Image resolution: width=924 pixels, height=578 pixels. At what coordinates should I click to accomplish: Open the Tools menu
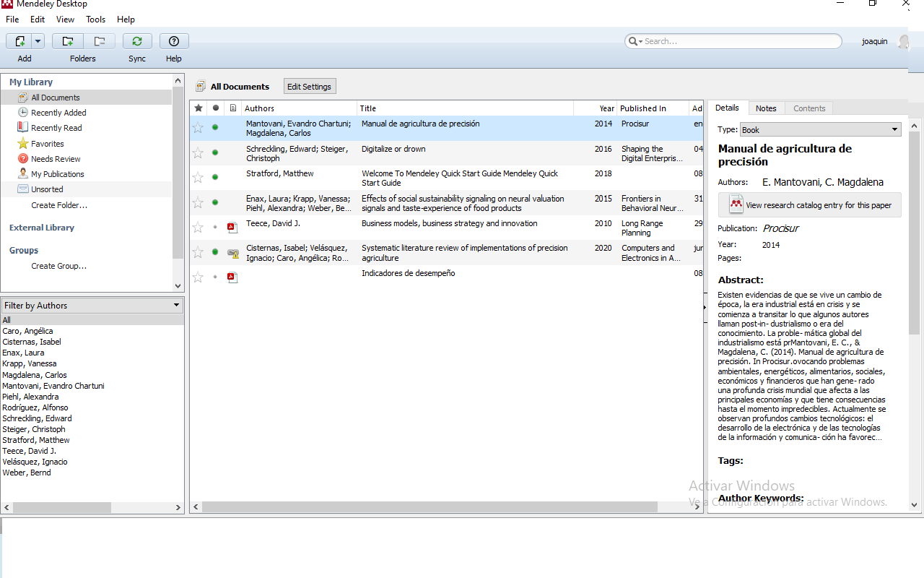pyautogui.click(x=95, y=20)
